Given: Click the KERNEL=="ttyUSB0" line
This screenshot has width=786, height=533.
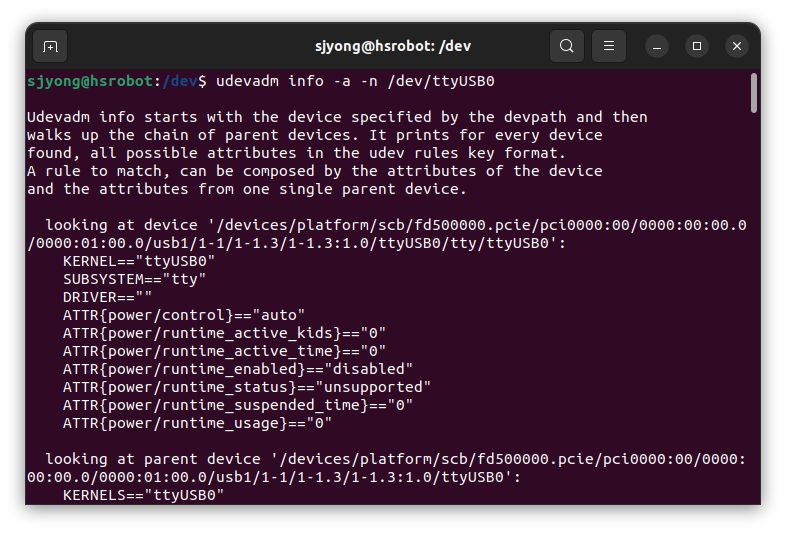Looking at the screenshot, I should (x=139, y=261).
